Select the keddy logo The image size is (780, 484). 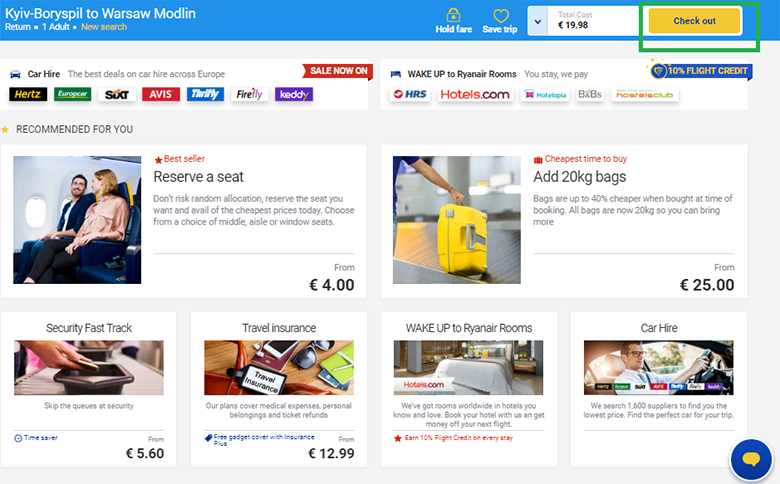[x=293, y=94]
